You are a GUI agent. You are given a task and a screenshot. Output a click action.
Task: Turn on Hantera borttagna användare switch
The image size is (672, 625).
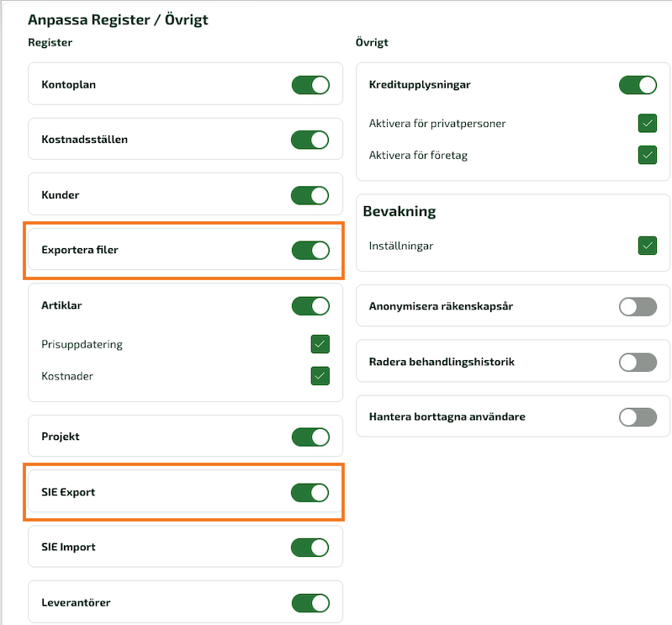[x=638, y=417]
